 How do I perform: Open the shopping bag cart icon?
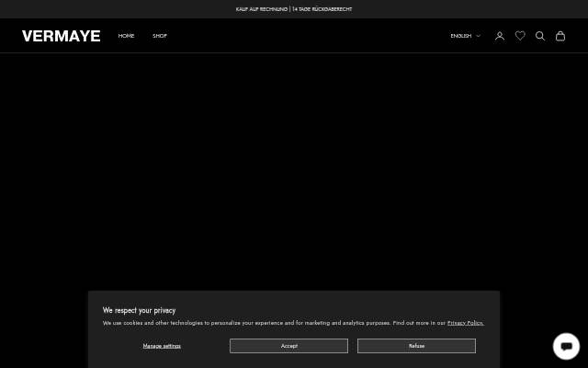(x=560, y=36)
